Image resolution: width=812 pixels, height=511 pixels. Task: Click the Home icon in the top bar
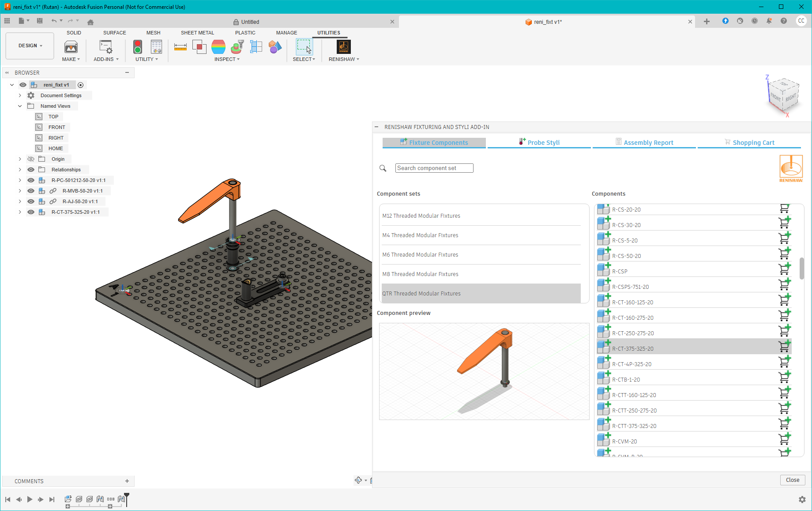coord(90,22)
